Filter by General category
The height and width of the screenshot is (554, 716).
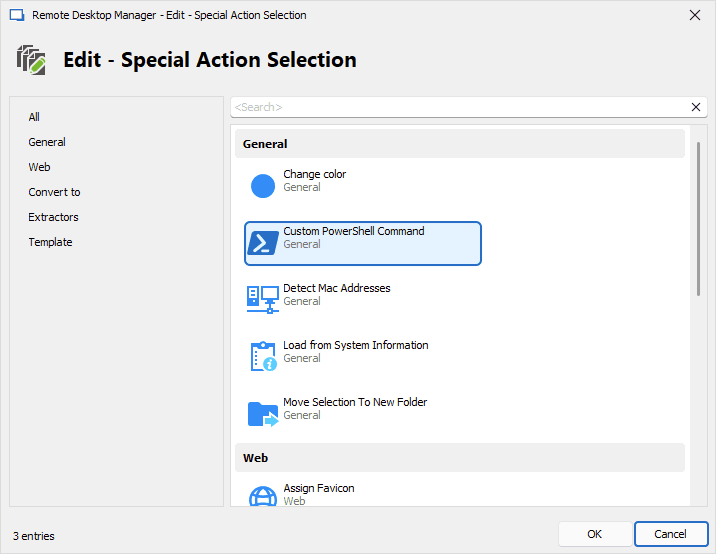[47, 142]
